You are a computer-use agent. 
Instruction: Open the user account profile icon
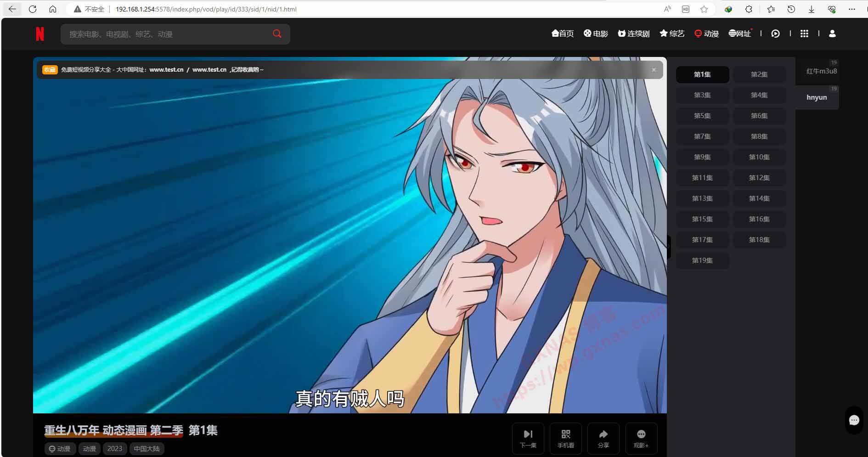(832, 34)
